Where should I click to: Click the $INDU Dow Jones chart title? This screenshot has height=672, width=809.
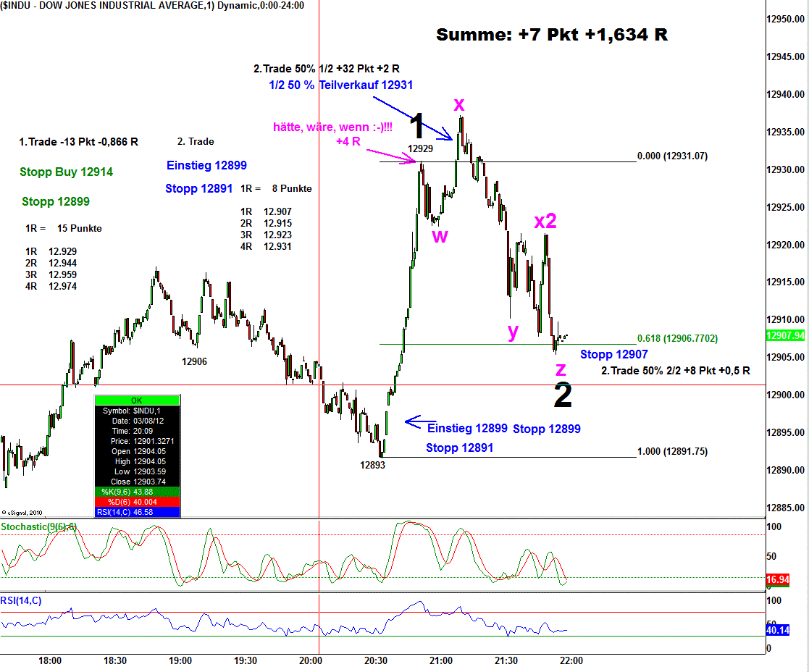point(152,5)
